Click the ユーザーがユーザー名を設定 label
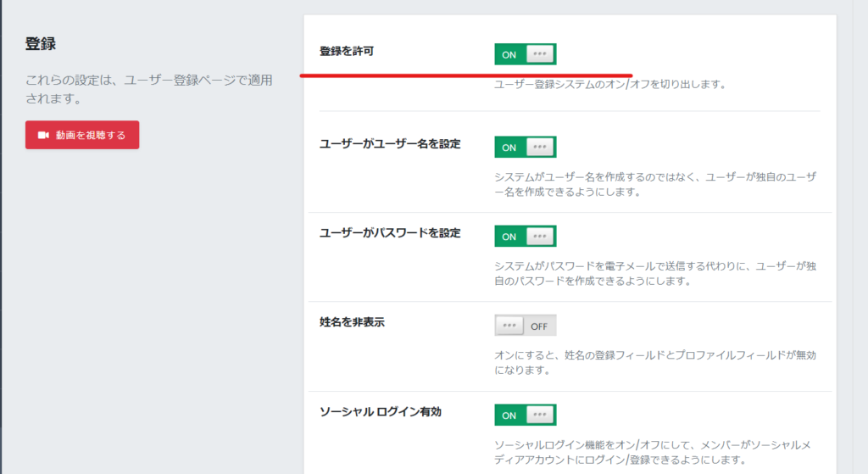 tap(390, 144)
